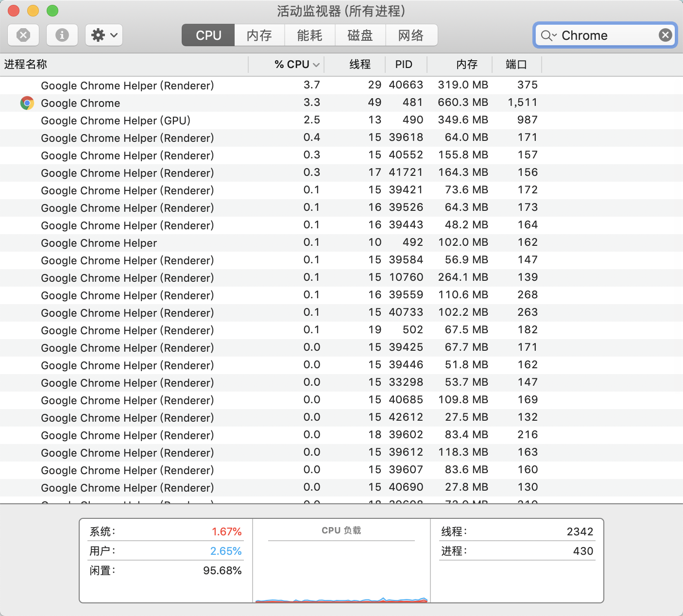Select renderer process with PID 33298

click(x=341, y=383)
